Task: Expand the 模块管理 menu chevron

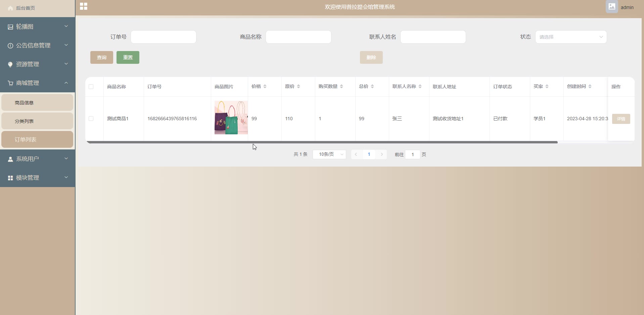Action: coord(66,177)
